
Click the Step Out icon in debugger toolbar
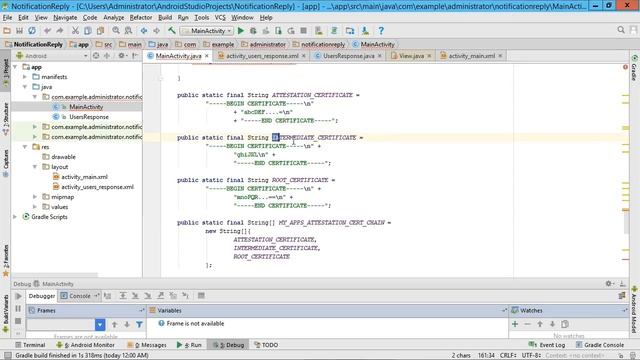[160, 296]
